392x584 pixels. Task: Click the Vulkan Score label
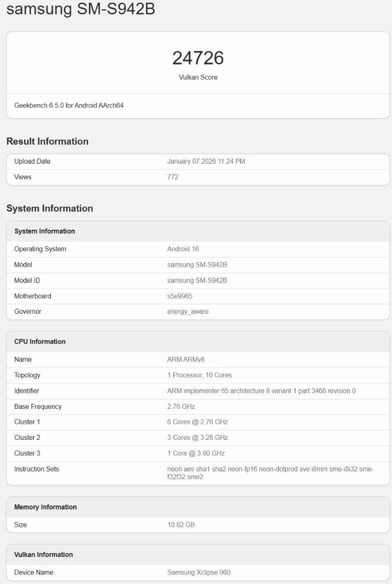(x=198, y=78)
